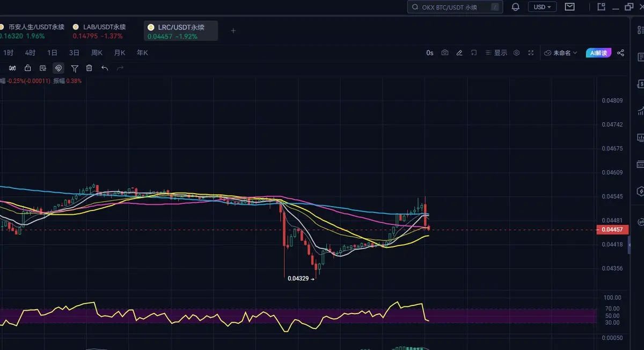
Task: Click the search magnifier icon
Action: click(416, 7)
